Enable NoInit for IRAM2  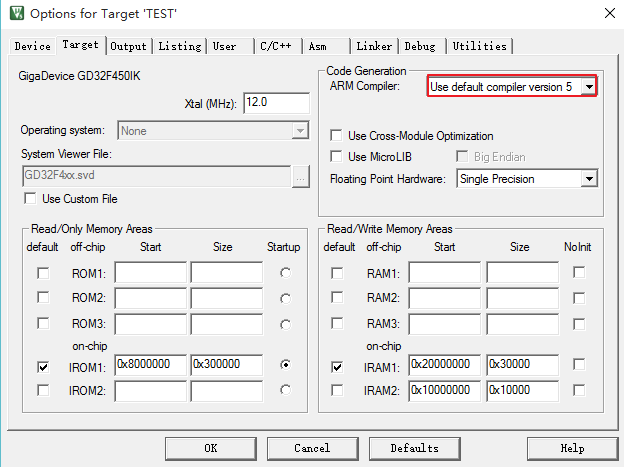click(579, 390)
